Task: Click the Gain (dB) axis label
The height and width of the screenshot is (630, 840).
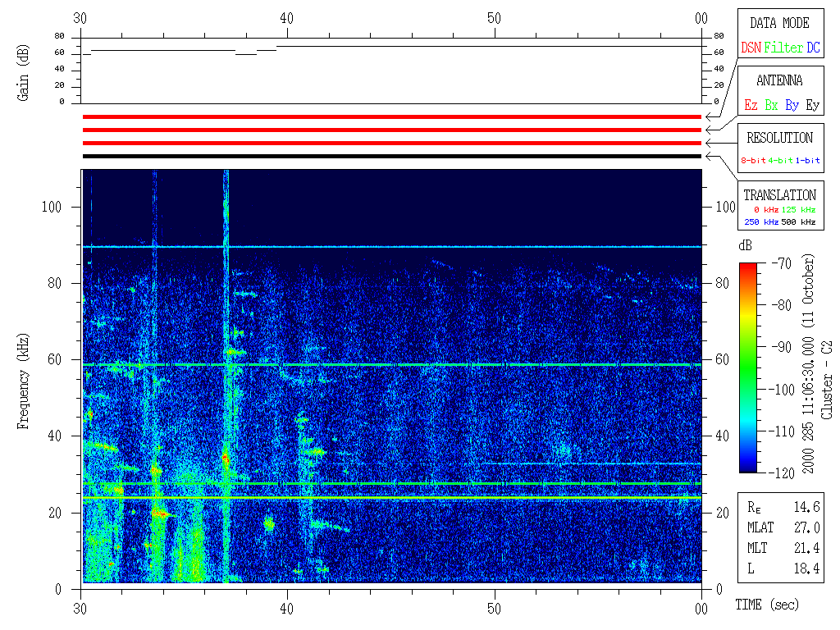Action: (x=23, y=73)
